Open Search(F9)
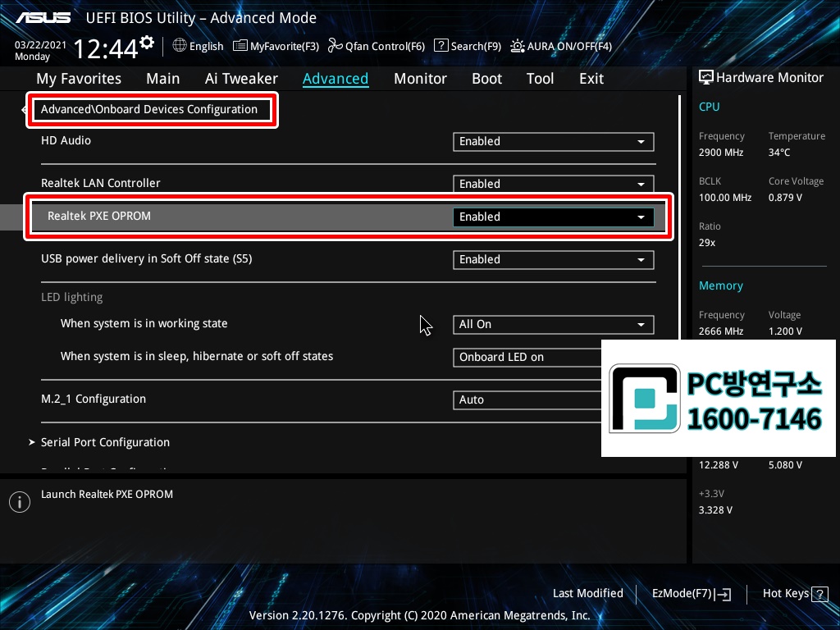Image resolution: width=840 pixels, height=630 pixels. click(x=467, y=46)
